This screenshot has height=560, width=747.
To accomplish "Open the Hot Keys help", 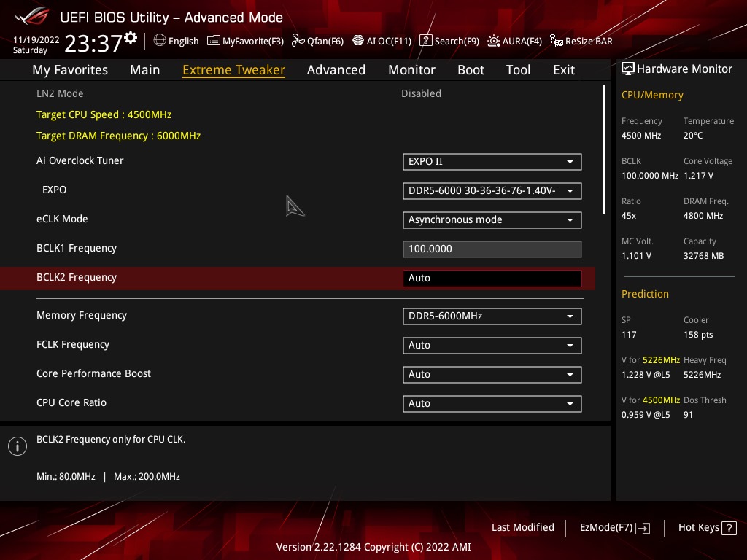I will tap(707, 528).
